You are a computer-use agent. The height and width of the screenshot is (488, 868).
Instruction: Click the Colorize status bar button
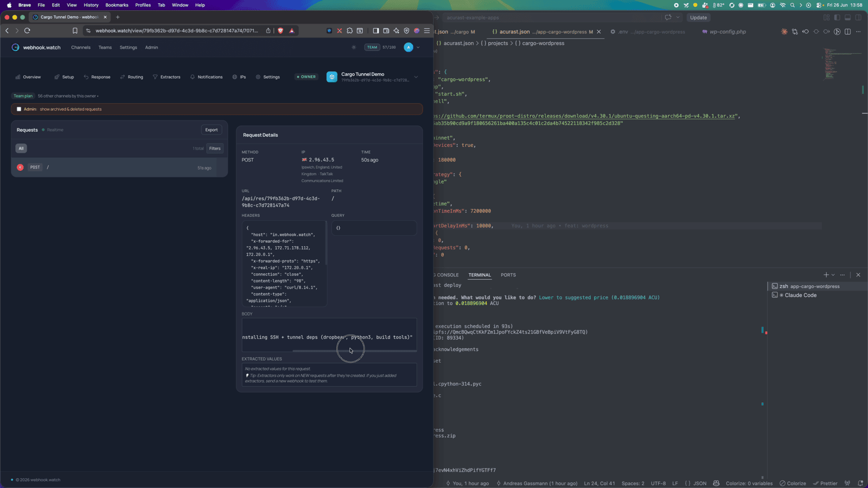coord(793,484)
